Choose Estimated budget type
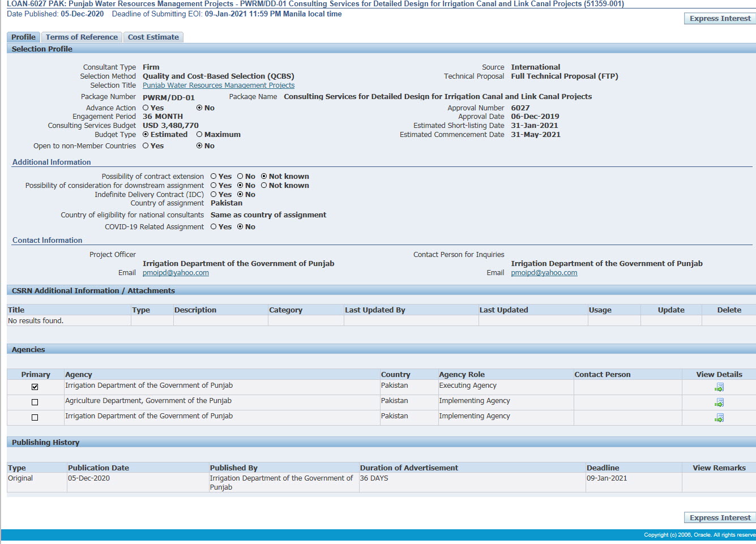756x544 pixels. point(146,135)
